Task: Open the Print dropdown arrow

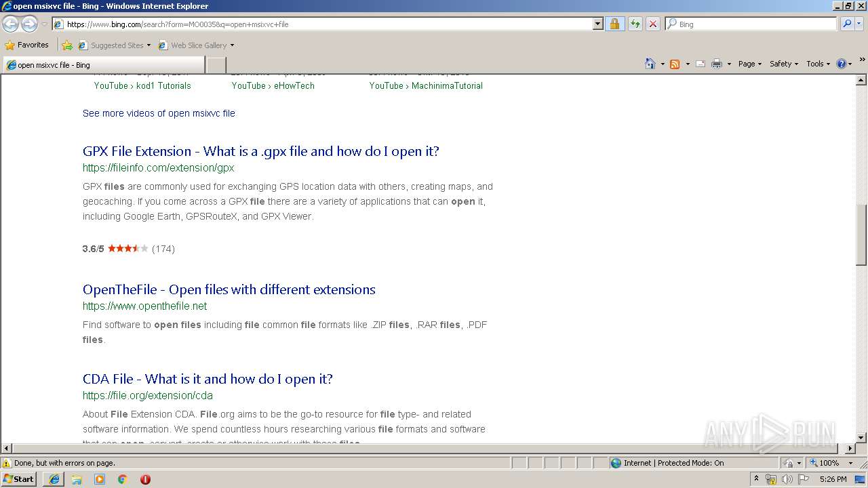Action: pyautogui.click(x=729, y=64)
